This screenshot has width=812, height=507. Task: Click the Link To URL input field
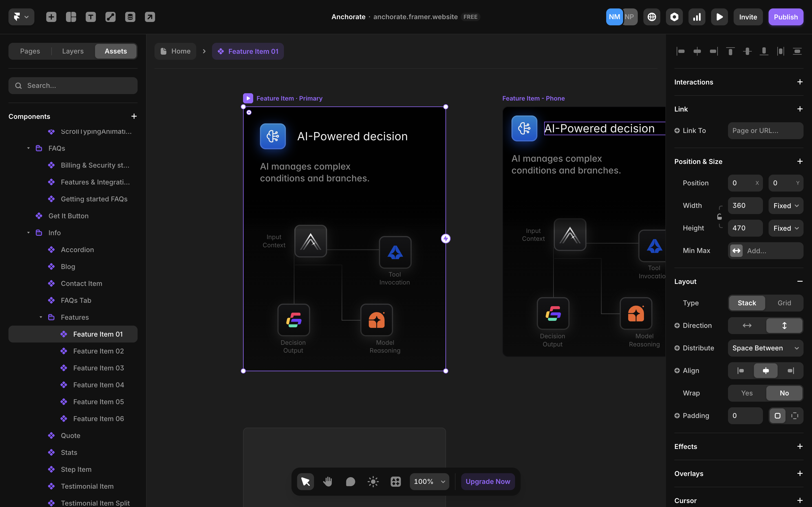coord(765,130)
